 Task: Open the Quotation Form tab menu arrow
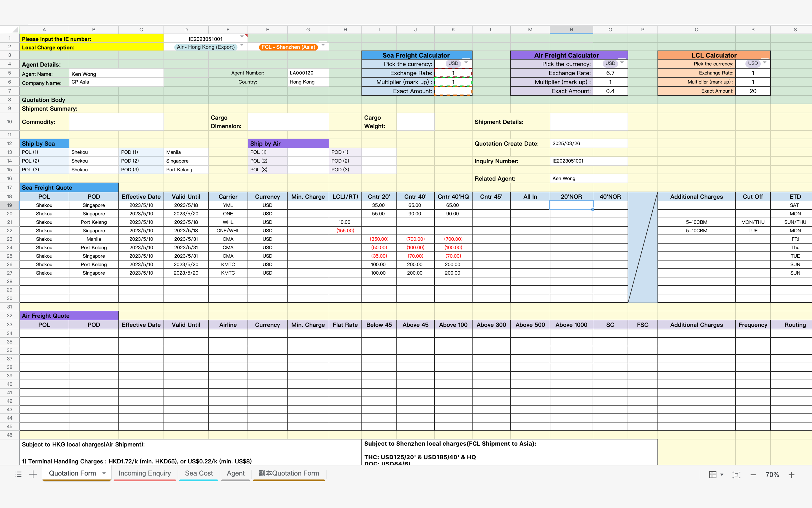[104, 473]
